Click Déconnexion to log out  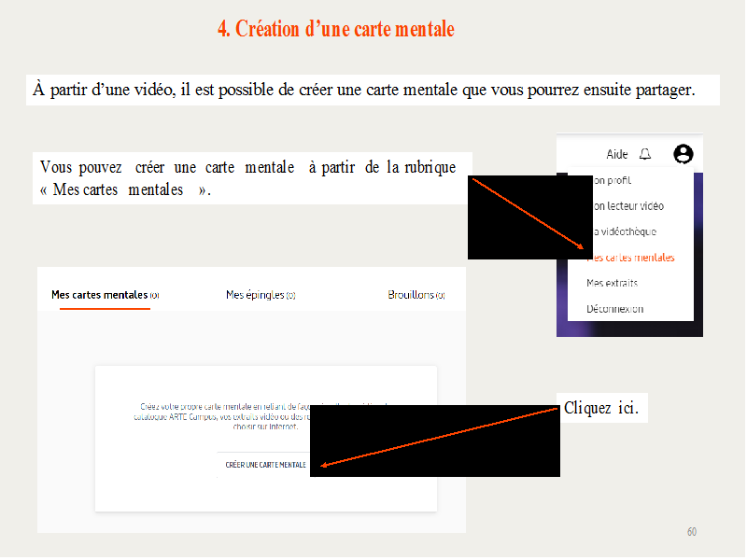tap(615, 309)
